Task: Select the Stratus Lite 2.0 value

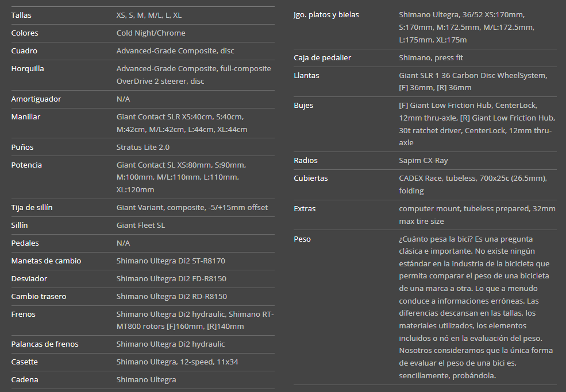Action: point(143,147)
